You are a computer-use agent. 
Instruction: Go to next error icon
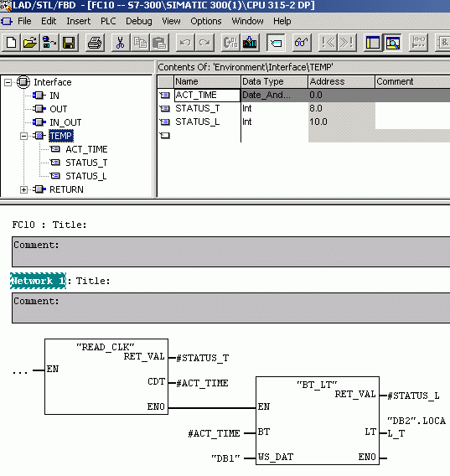pos(347,43)
